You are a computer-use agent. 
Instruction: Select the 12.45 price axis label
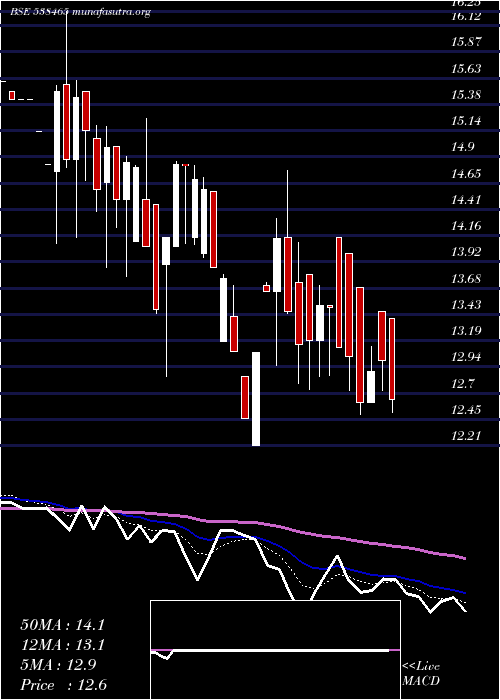tap(467, 410)
